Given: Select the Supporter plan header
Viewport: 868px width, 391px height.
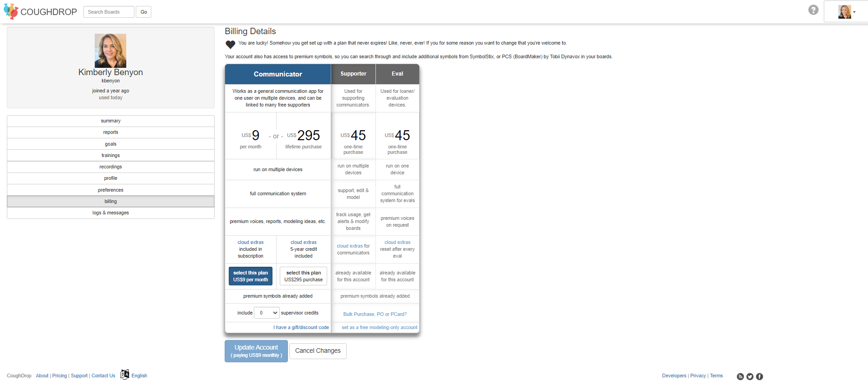Looking at the screenshot, I should pos(353,74).
